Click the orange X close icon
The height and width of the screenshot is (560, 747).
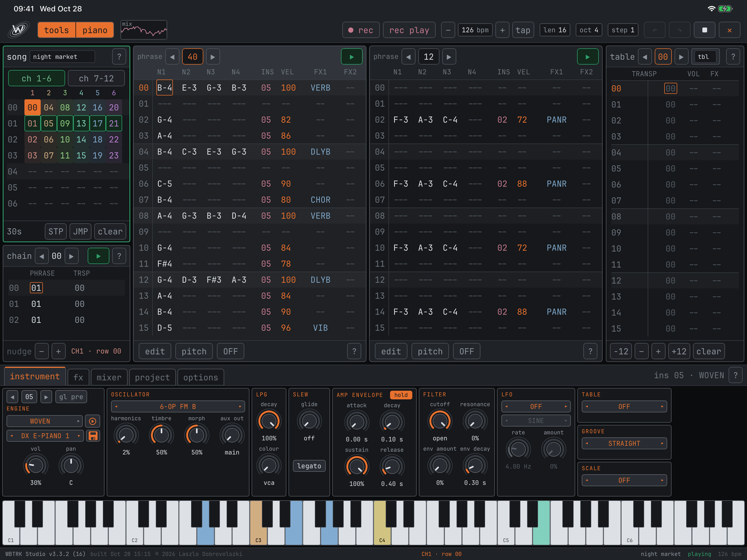click(x=730, y=30)
